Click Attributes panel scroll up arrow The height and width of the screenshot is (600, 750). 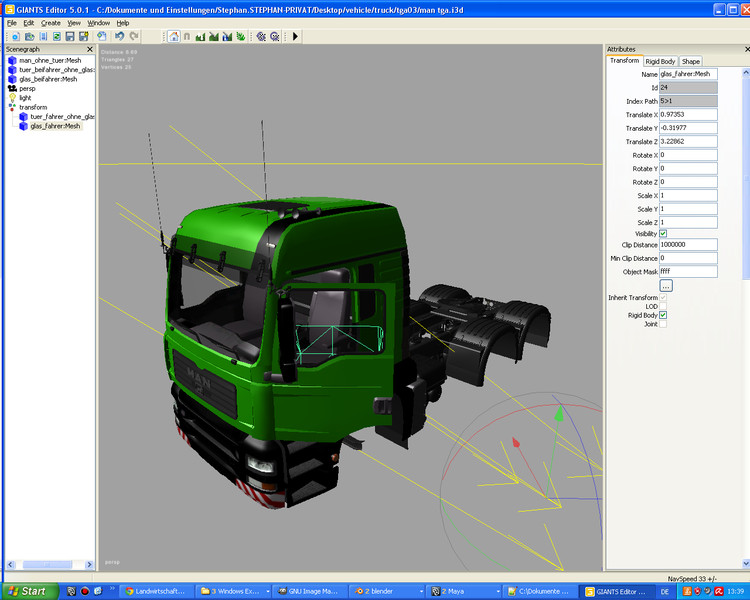coord(746,73)
